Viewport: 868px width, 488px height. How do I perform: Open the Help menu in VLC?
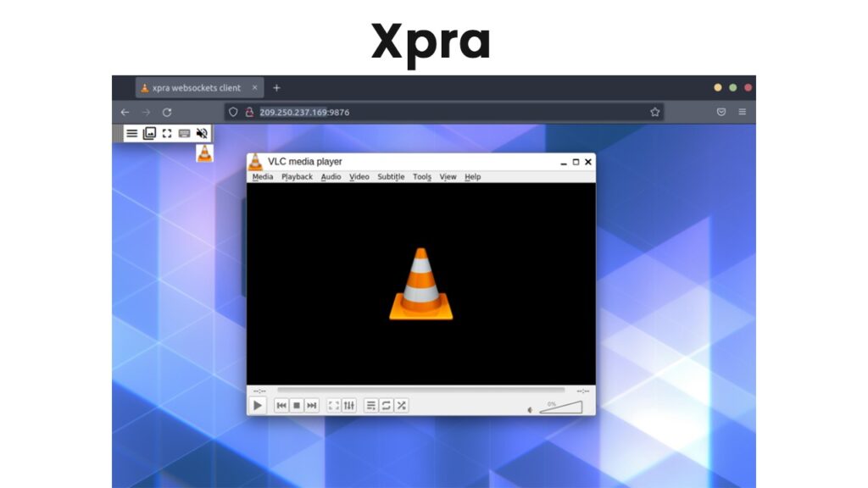[x=473, y=177]
